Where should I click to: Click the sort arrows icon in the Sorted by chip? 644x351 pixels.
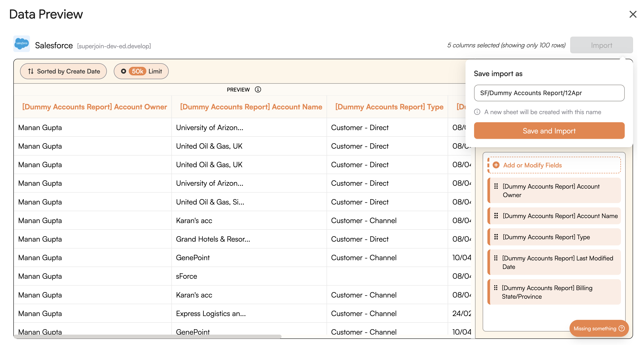click(31, 71)
